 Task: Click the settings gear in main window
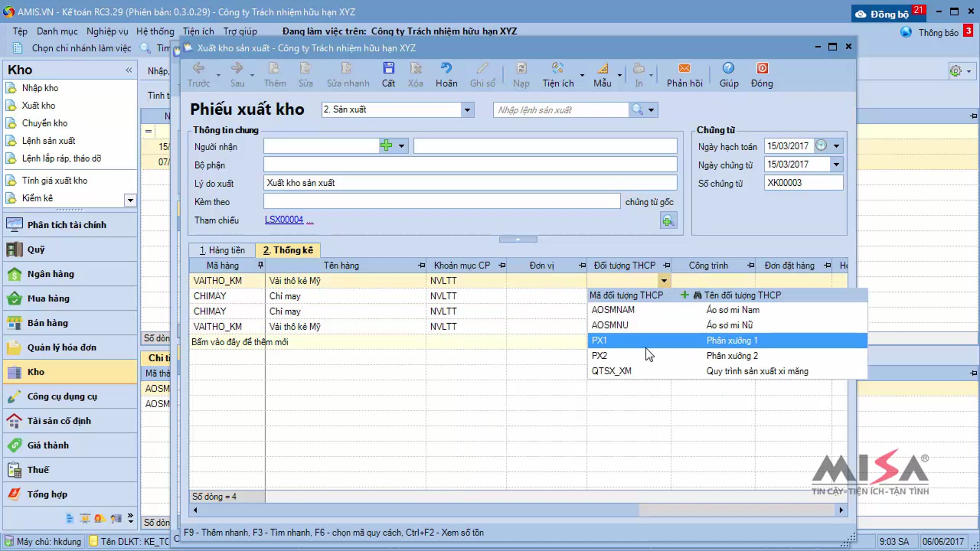(x=955, y=71)
